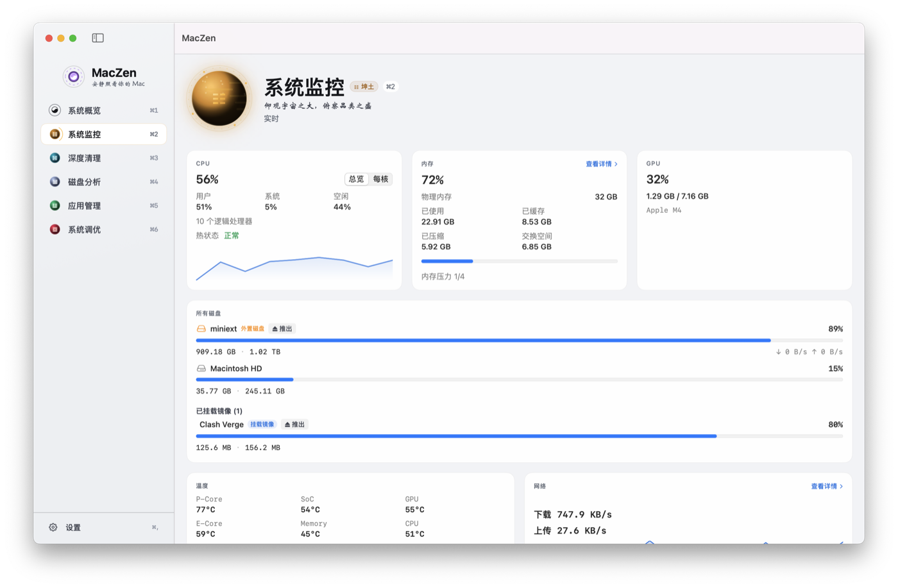Click the large golden planet emblem
Viewport: 898px width, 588px height.
pyautogui.click(x=219, y=99)
